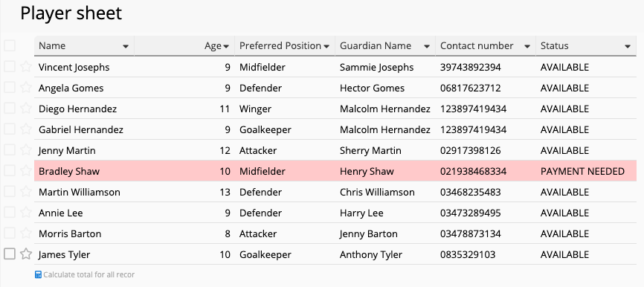Open Status column dropdown arrow
Screen dimensions: 644x287
tap(628, 46)
